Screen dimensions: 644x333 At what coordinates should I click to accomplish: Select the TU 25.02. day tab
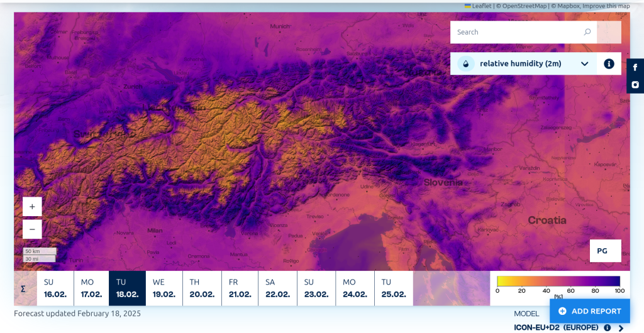[x=394, y=288]
